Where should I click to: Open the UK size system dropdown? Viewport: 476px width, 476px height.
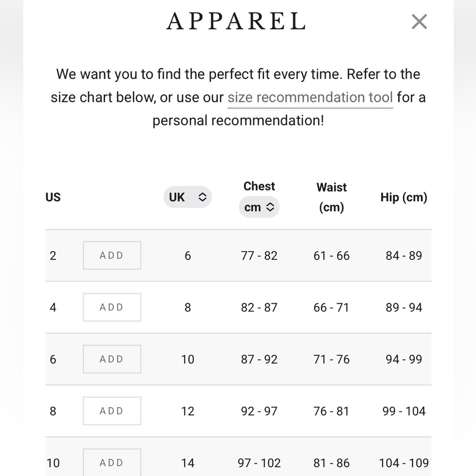coord(188,197)
